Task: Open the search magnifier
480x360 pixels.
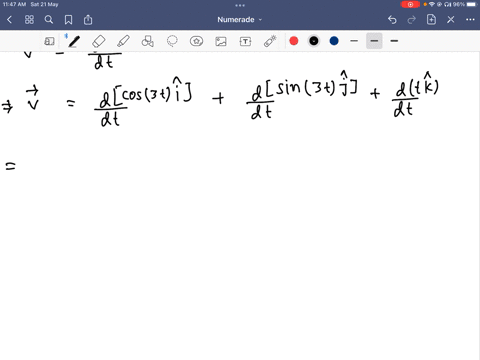Action: pos(49,20)
